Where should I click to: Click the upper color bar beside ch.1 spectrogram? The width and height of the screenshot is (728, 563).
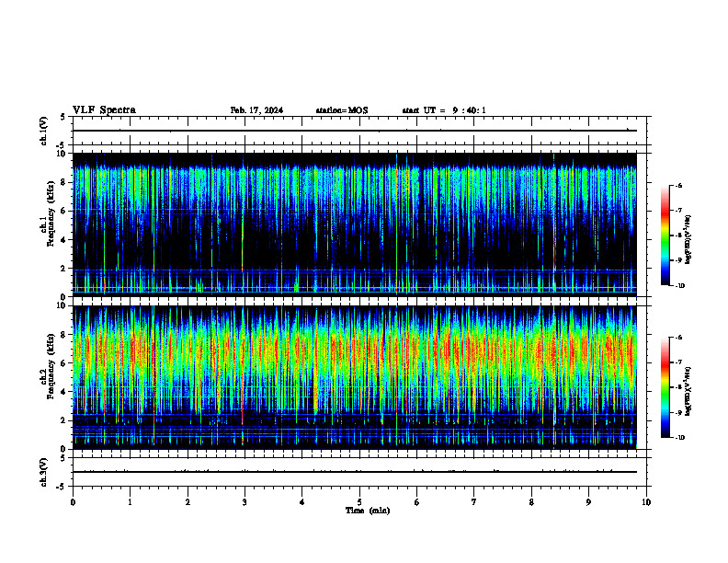665,236
